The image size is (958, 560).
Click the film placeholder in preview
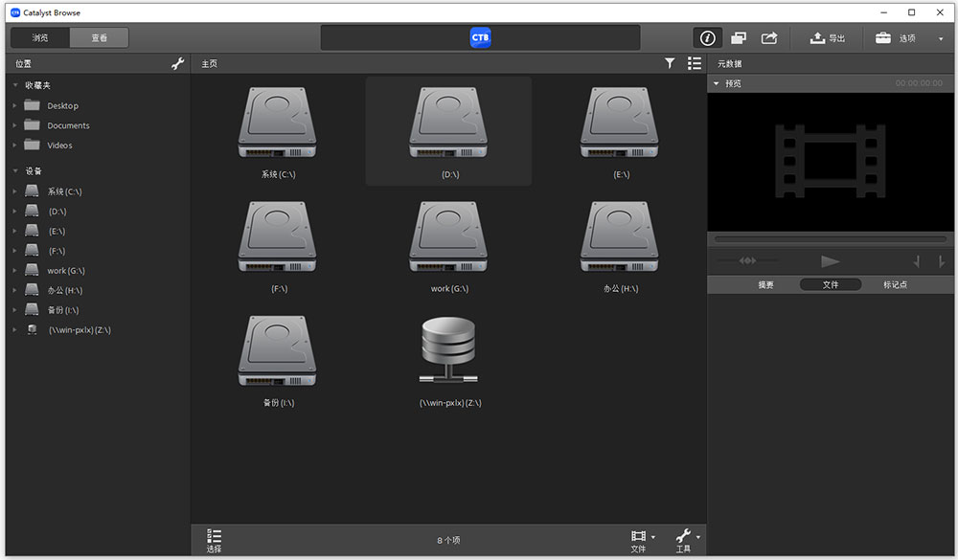coord(831,161)
